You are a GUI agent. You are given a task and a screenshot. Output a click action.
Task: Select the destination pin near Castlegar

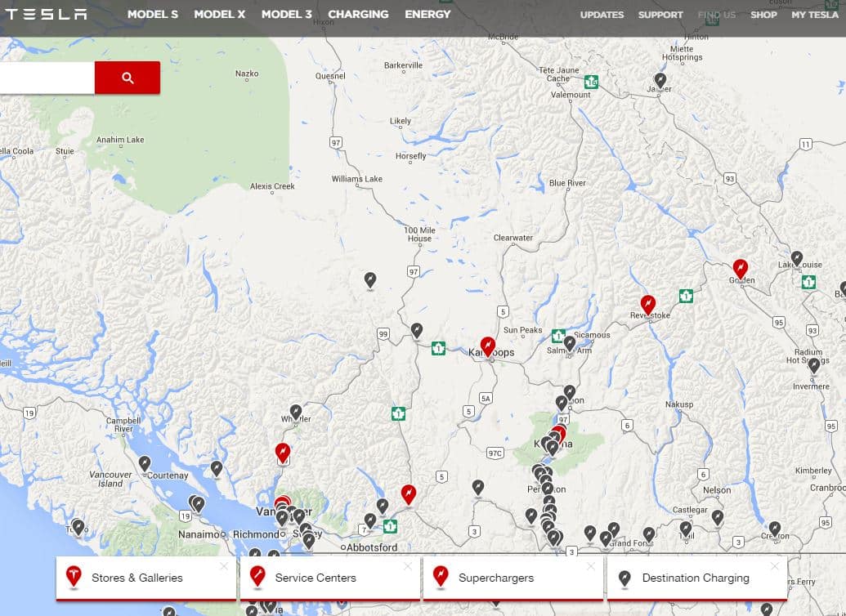click(x=717, y=517)
